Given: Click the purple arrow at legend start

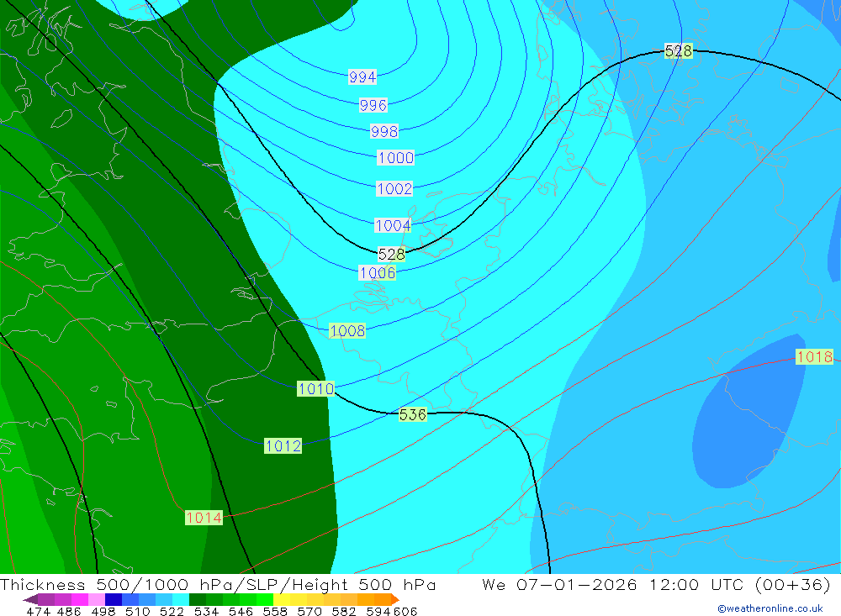Looking at the screenshot, I should 30,599.
